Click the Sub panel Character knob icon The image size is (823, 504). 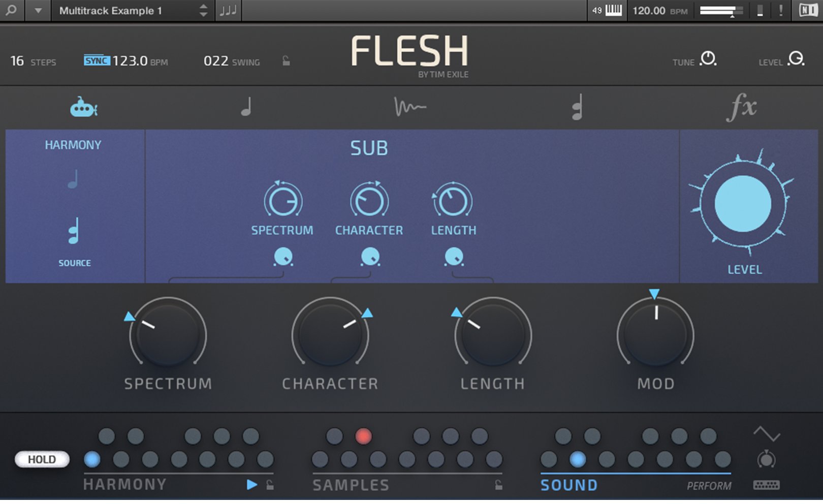(369, 200)
